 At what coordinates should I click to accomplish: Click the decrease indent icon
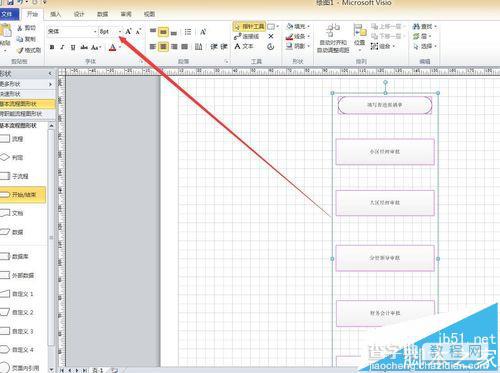tap(214, 47)
